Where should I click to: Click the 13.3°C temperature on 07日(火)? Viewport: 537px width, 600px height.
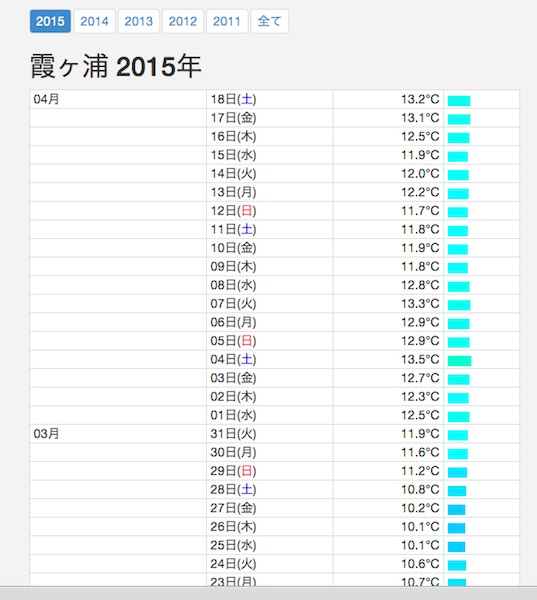pyautogui.click(x=420, y=304)
